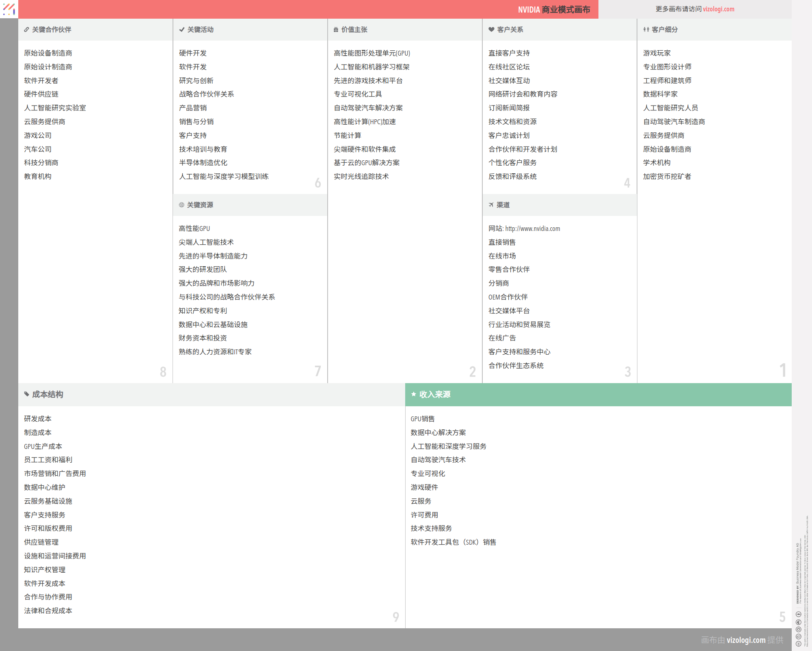Select the 成本结构 section header
The height and width of the screenshot is (651, 812).
211,394
